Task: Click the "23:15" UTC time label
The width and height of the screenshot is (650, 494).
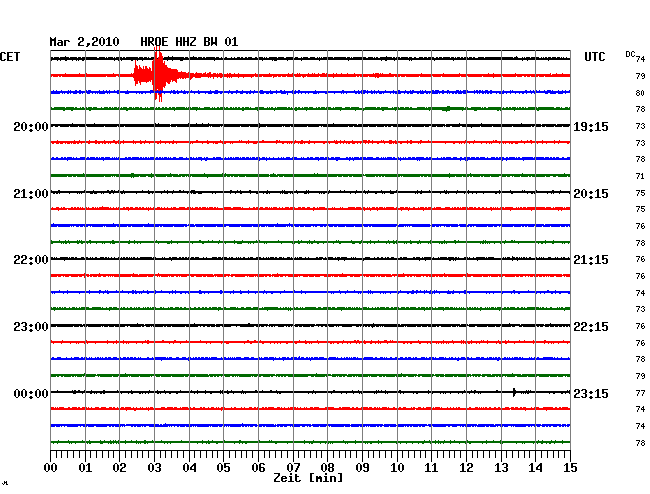Action: tap(591, 393)
